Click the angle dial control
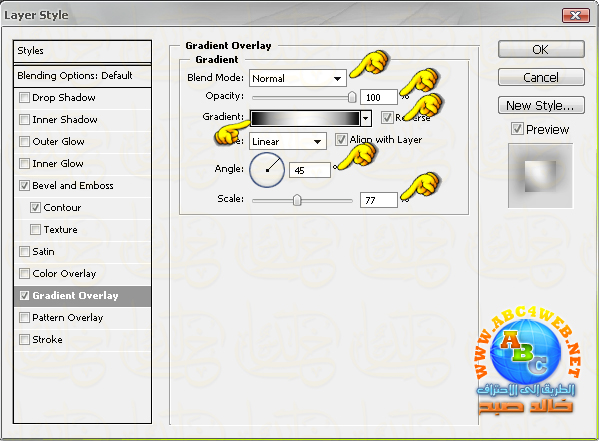Viewport: 599px width, 441px height. coord(267,170)
